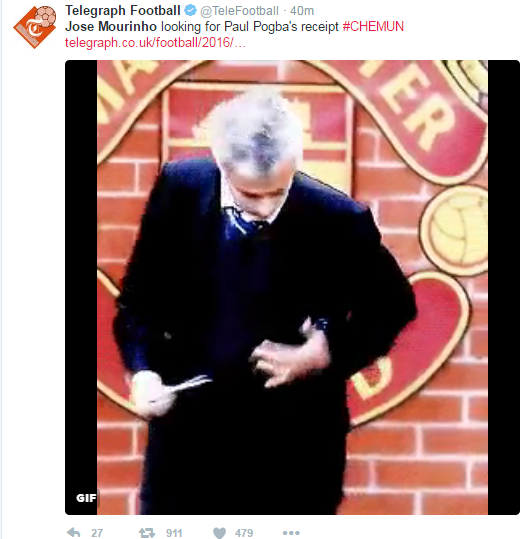
Task: Click the GIF badge on the media
Action: 86,498
